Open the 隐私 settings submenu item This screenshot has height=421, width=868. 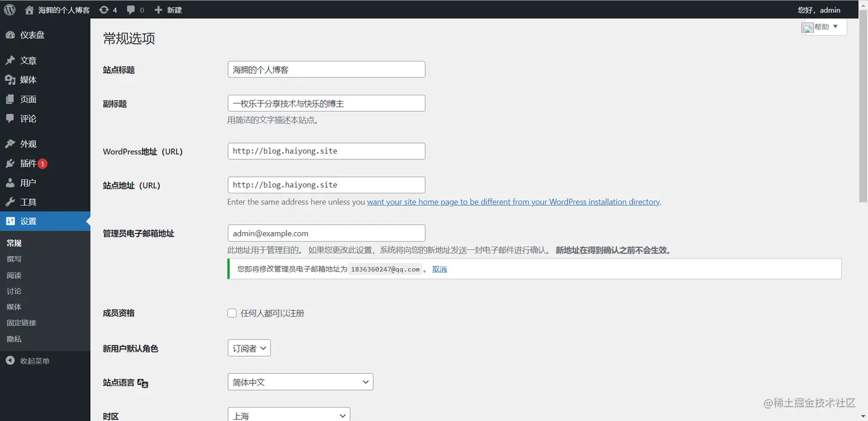click(14, 339)
